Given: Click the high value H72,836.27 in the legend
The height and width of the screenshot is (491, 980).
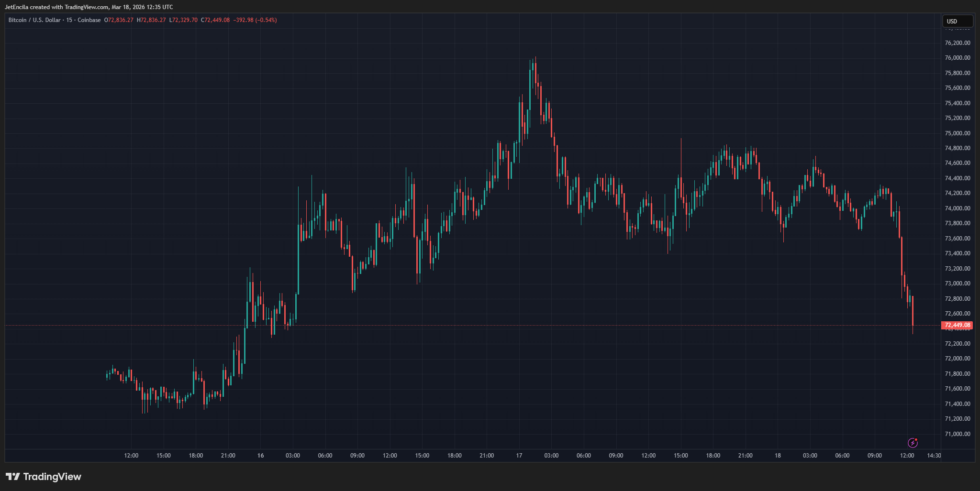Looking at the screenshot, I should (x=150, y=20).
